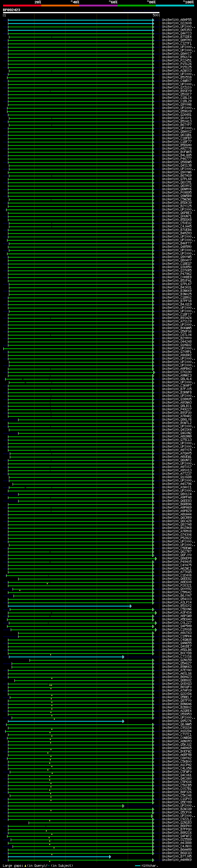
Task: Click the white query bar under BP092423
Action: coord(81,13)
